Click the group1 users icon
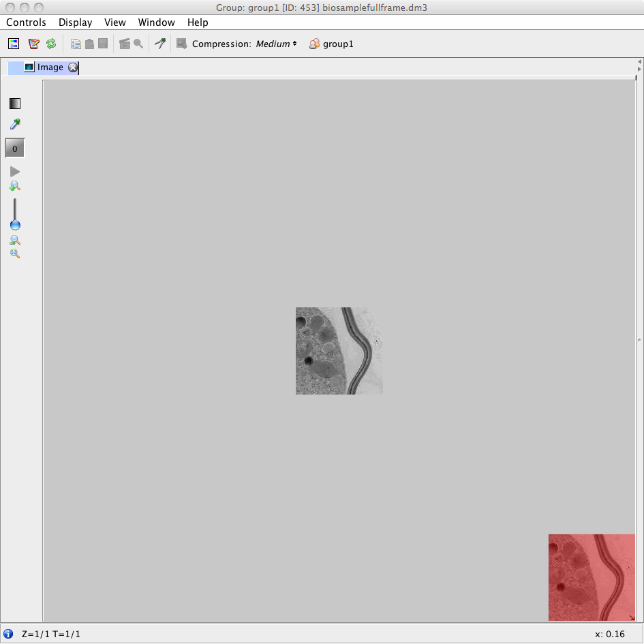 pos(314,44)
